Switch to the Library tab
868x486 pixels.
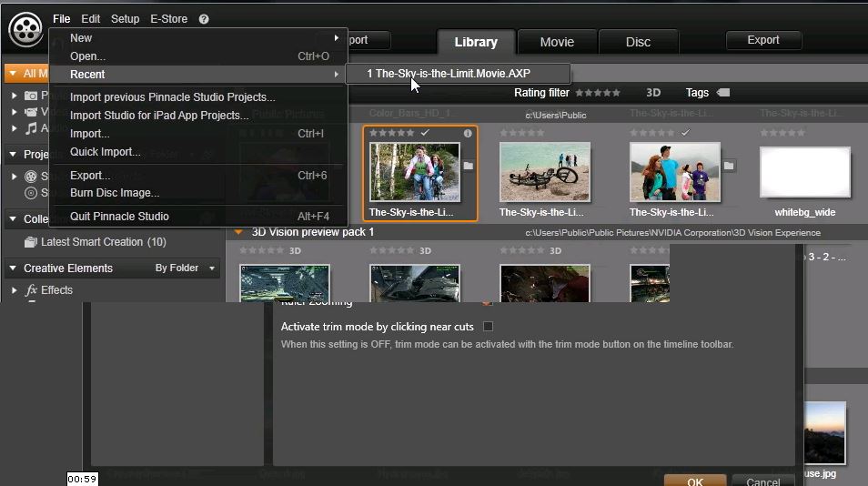[476, 42]
